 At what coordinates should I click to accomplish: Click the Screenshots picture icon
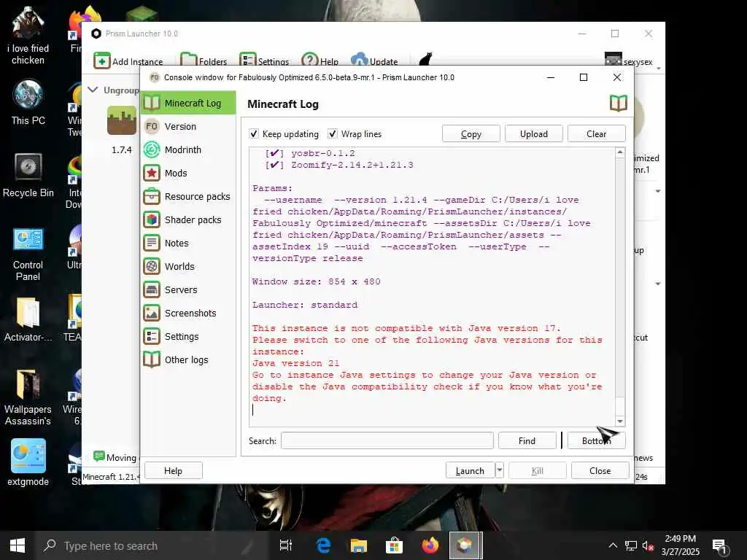152,313
